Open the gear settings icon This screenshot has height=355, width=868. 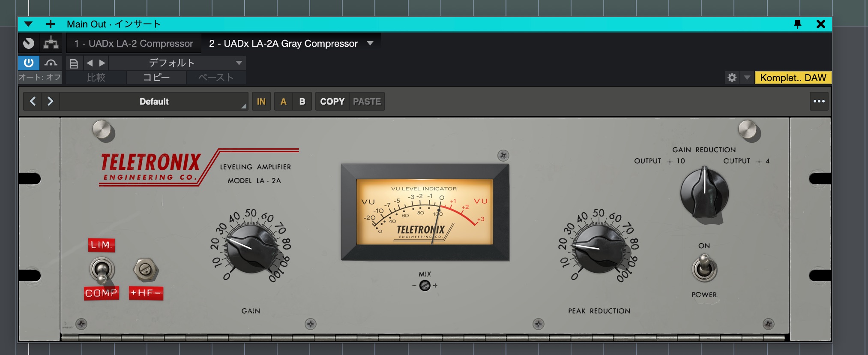coord(732,78)
